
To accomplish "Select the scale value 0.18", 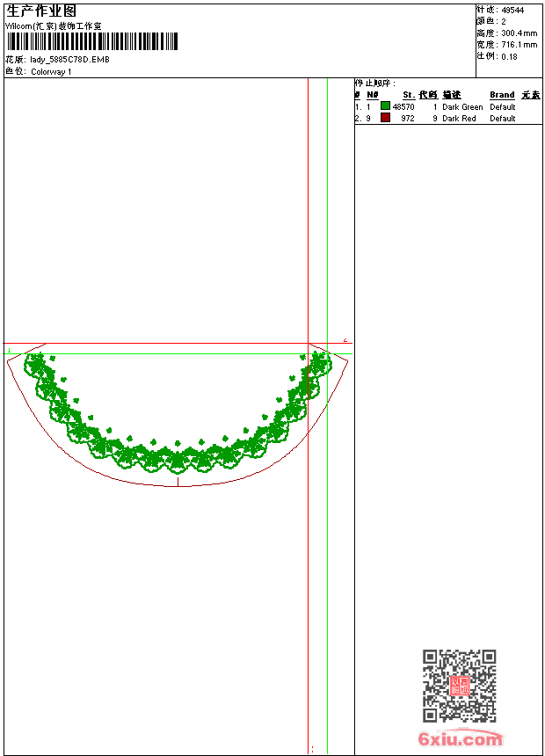I will 509,57.
